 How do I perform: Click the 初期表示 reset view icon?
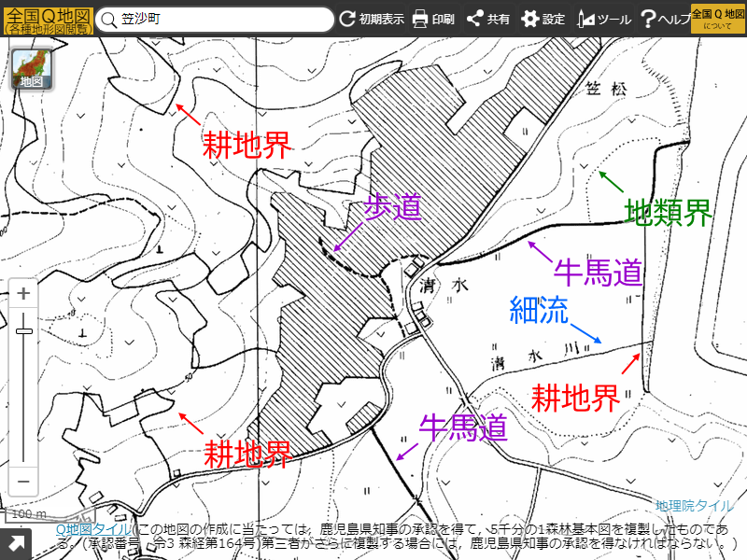[346, 17]
